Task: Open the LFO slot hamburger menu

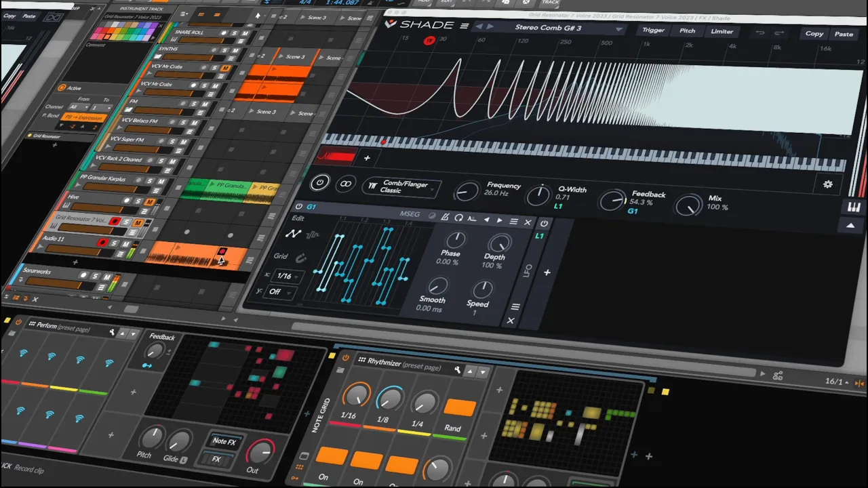Action: pos(515,306)
